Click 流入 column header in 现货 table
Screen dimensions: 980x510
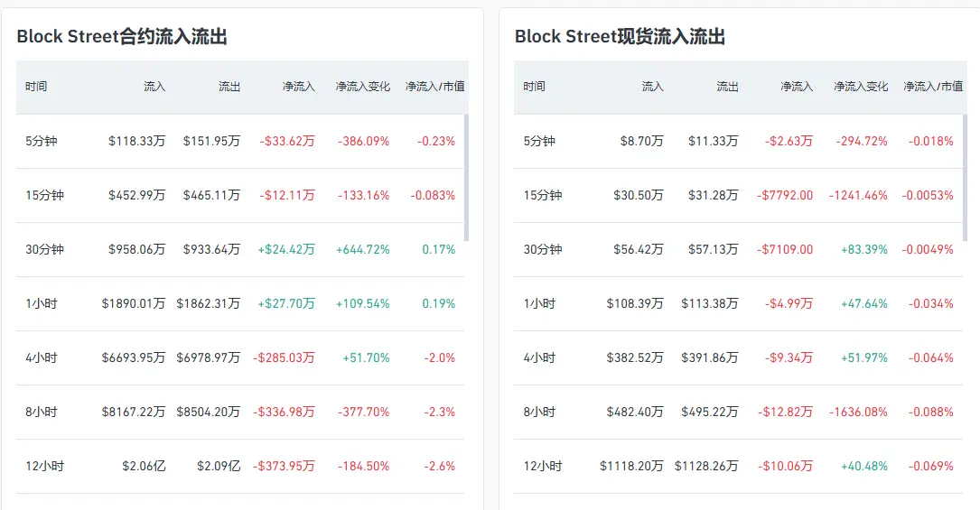[x=652, y=86]
